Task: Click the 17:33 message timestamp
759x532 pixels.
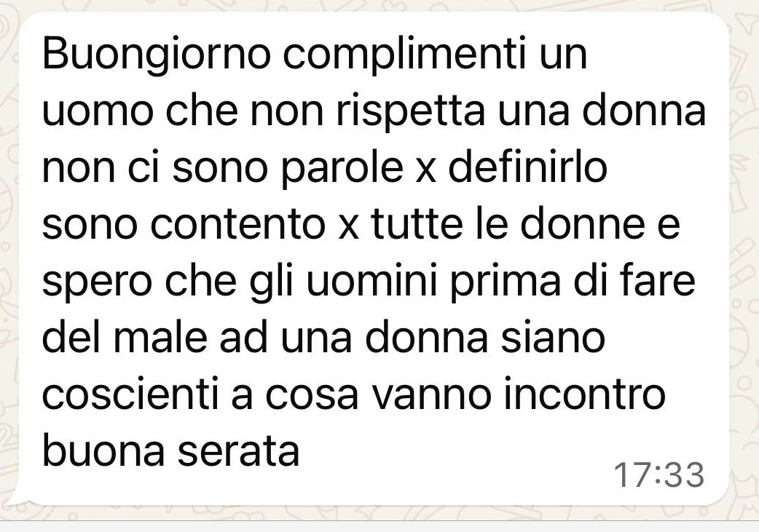Action: [658, 475]
